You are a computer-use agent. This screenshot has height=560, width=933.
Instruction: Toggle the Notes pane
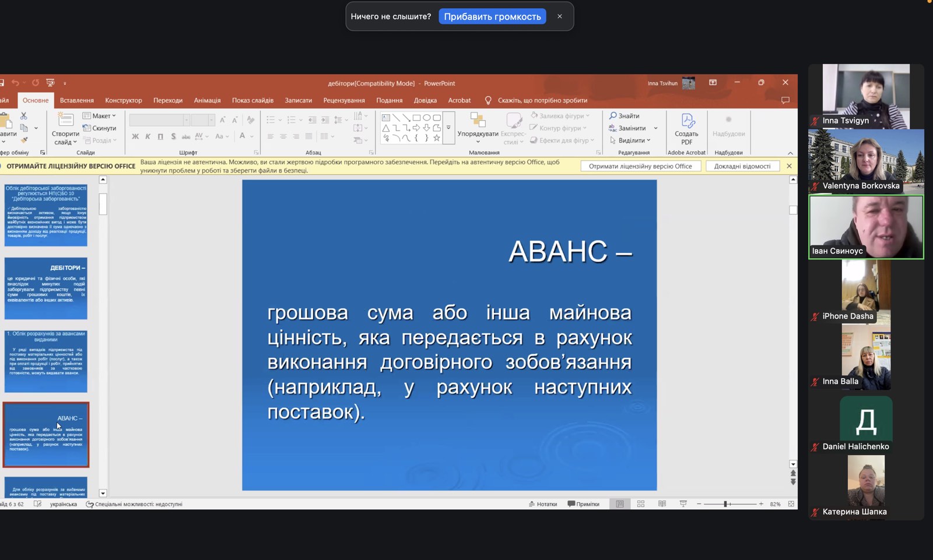click(x=543, y=504)
